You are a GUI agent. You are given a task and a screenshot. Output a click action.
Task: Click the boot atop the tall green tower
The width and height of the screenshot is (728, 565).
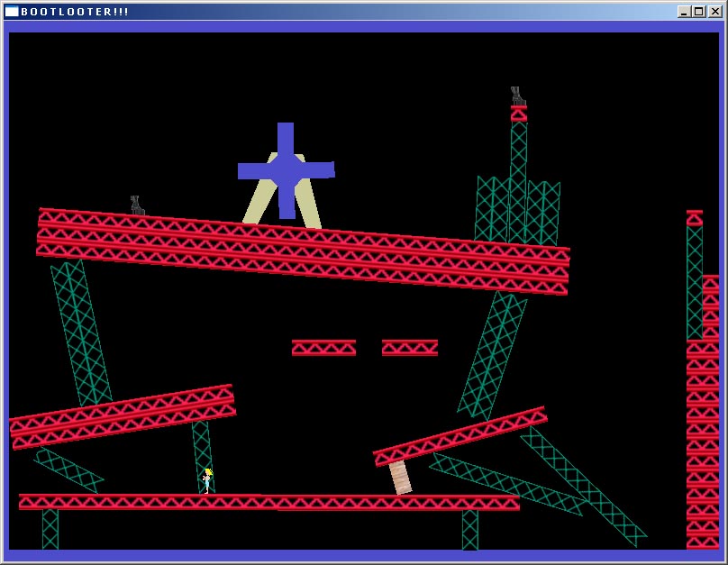518,96
